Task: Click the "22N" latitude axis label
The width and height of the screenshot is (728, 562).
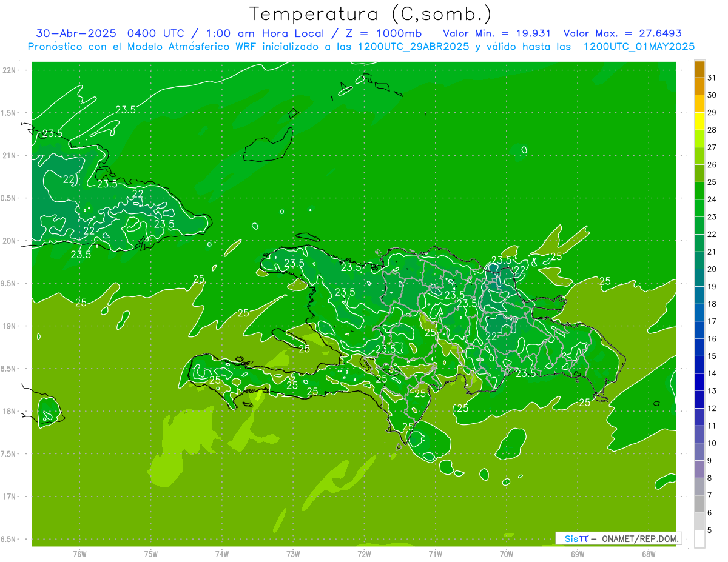Action: click(x=10, y=70)
